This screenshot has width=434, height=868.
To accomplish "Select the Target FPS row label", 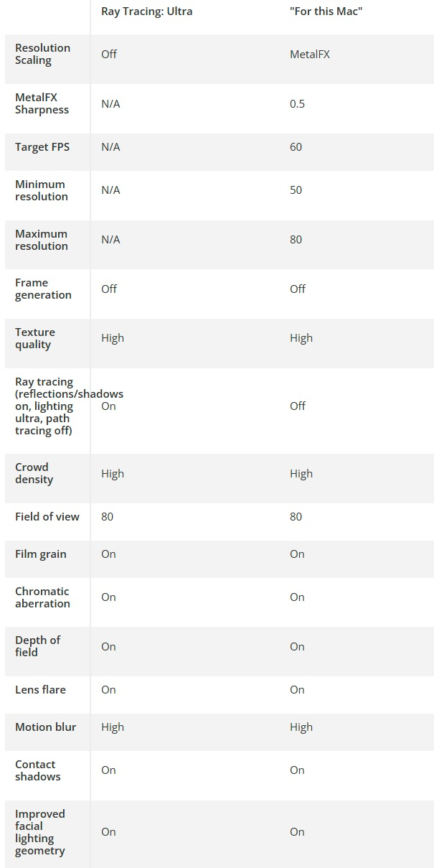I will (42, 146).
